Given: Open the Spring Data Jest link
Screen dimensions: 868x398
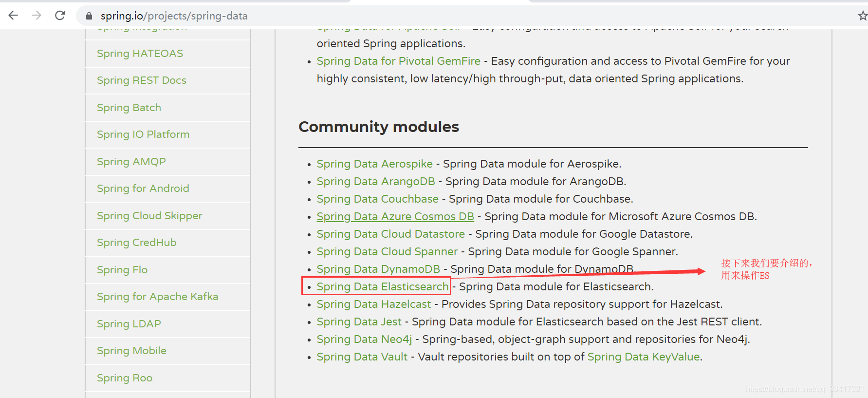Looking at the screenshot, I should [359, 322].
